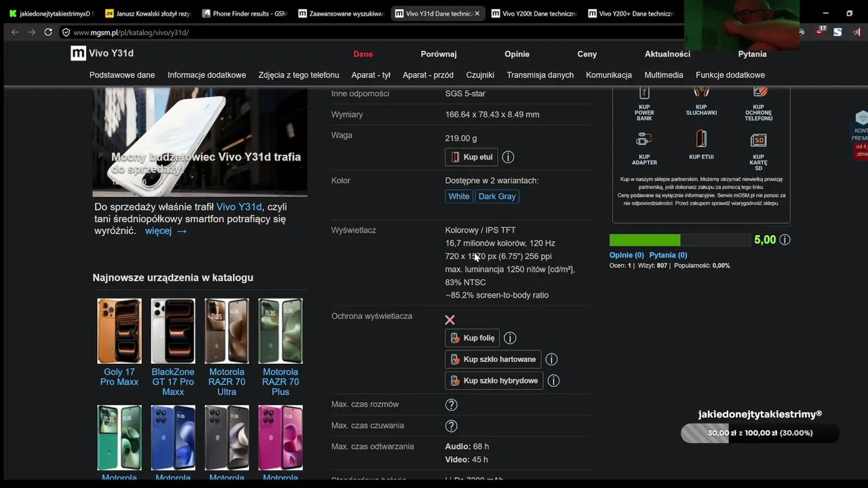Image resolution: width=868 pixels, height=488 pixels.
Task: Select the Dark Gray color variant
Action: (497, 197)
